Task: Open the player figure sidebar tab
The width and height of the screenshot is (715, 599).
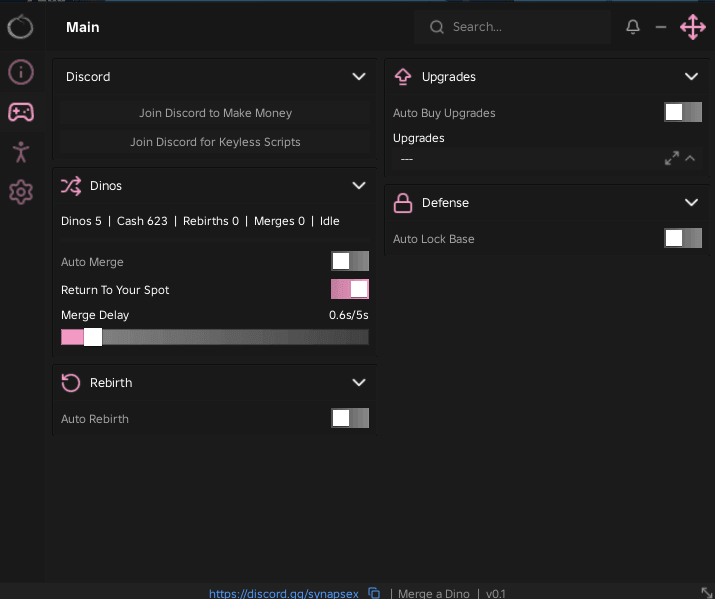Action: coord(21,152)
